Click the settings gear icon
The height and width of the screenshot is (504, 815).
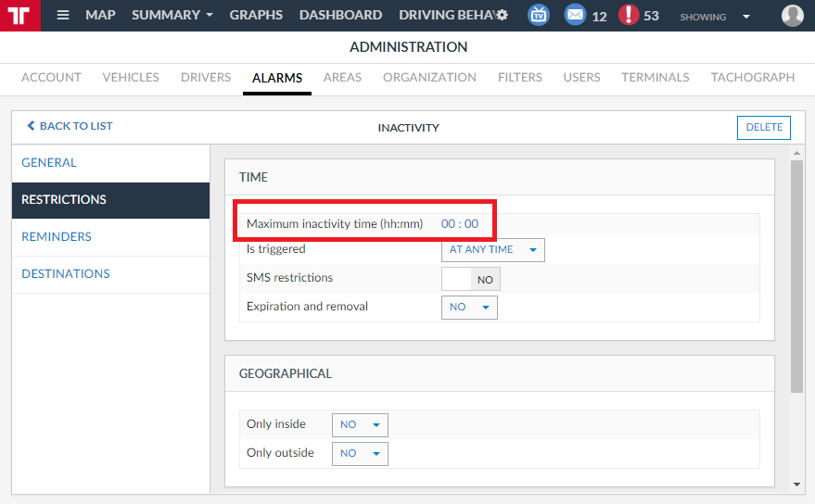(502, 16)
